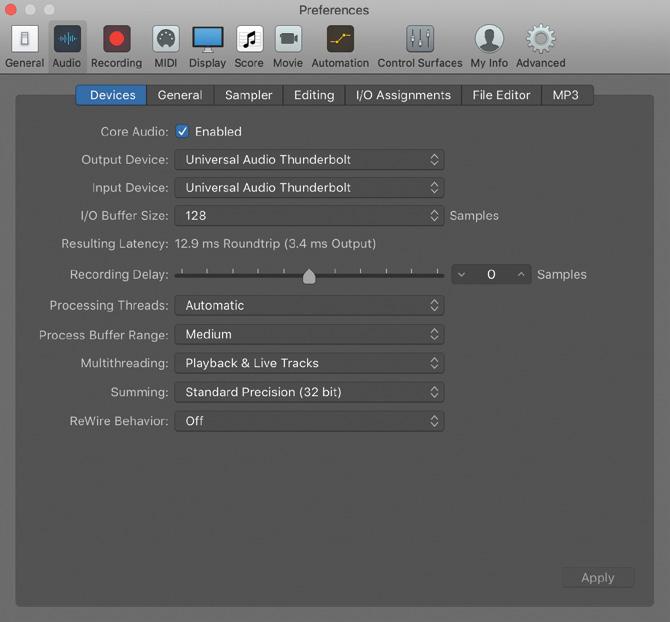This screenshot has height=622, width=670.
Task: Open Summing Standard Precision dropdown
Action: coord(309,392)
